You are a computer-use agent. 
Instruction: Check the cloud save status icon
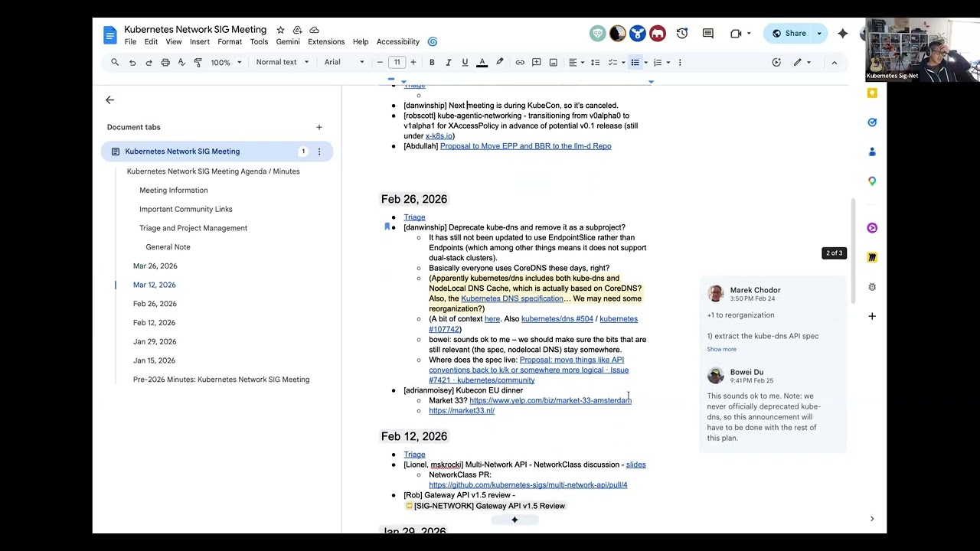click(314, 30)
